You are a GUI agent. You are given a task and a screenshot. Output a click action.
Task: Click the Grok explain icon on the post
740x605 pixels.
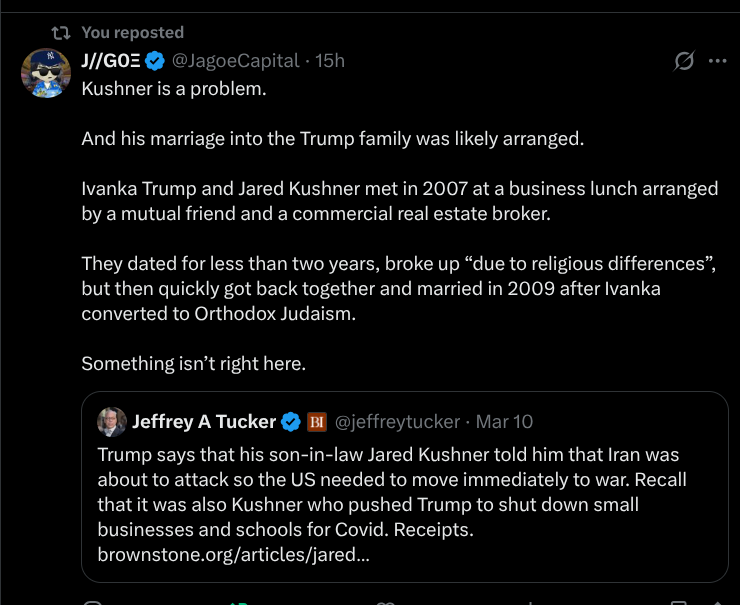[x=684, y=61]
